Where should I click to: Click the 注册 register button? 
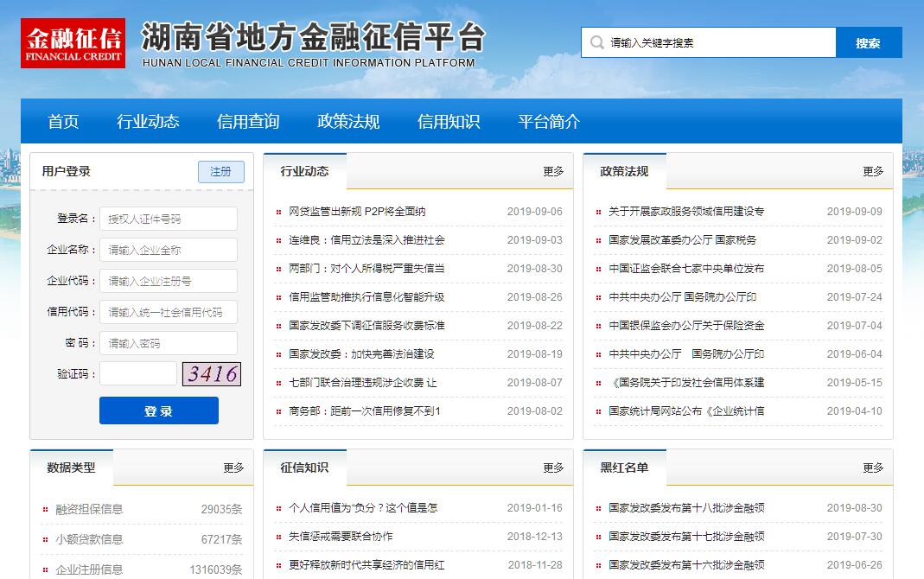(x=220, y=172)
